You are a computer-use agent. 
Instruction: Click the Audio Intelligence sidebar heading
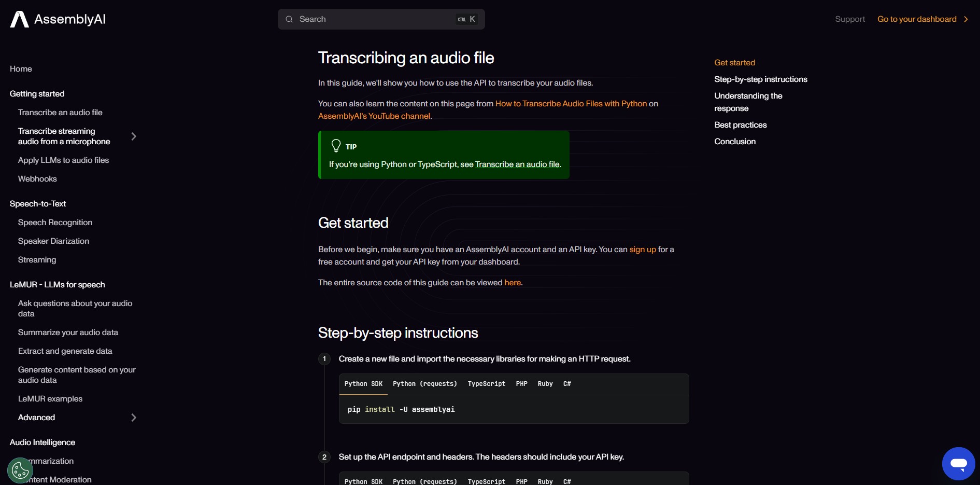coord(42,442)
